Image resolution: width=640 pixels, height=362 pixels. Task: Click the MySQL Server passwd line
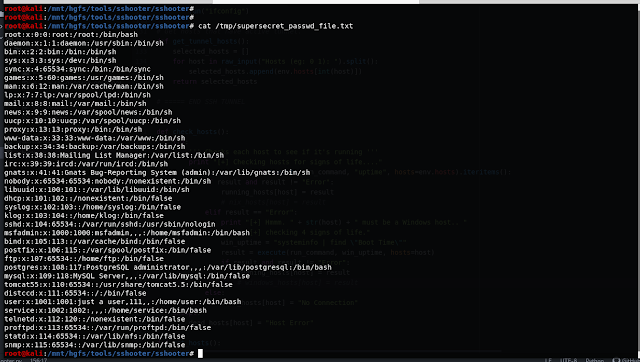[x=127, y=276]
